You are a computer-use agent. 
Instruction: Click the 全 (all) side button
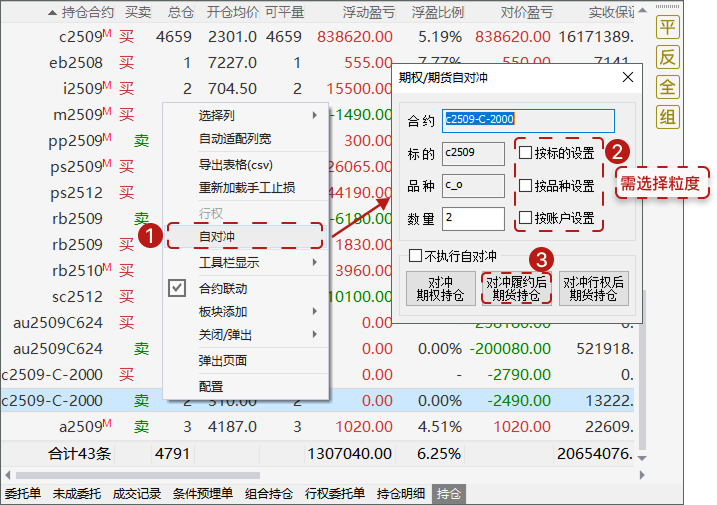click(x=667, y=87)
